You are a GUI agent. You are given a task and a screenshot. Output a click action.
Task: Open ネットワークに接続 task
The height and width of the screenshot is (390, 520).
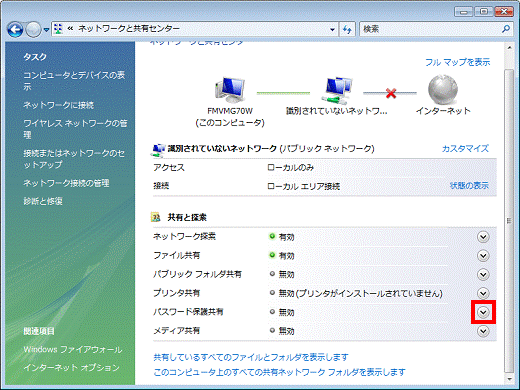pyautogui.click(x=58, y=105)
